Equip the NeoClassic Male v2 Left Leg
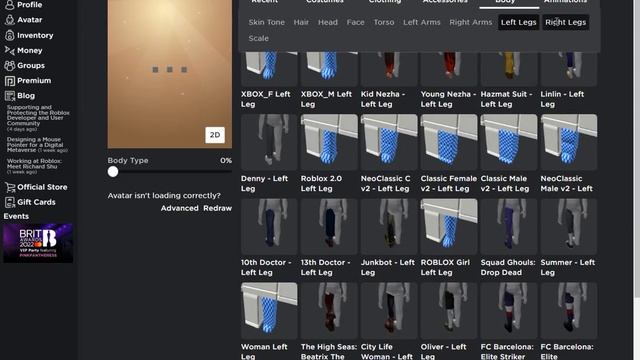The image size is (640, 360). pos(569,142)
